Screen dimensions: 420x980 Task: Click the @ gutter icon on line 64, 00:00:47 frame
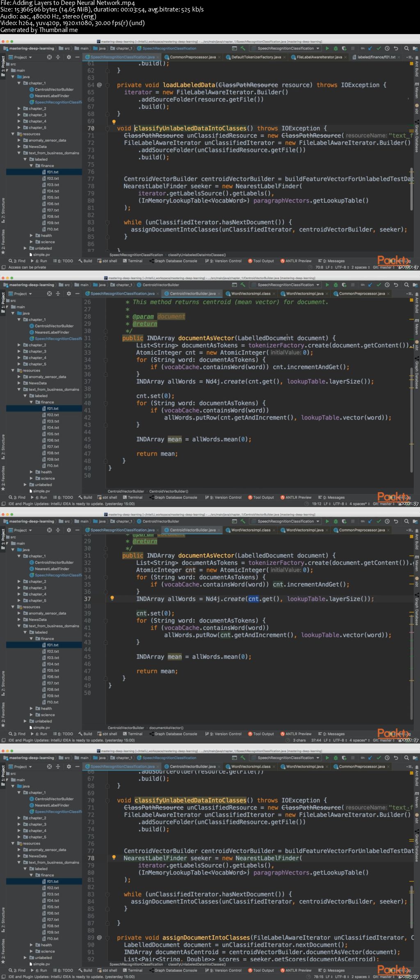pos(99,85)
